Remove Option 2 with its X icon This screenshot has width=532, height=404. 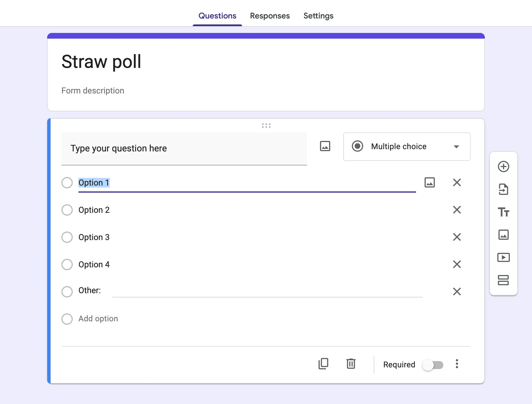tap(457, 210)
